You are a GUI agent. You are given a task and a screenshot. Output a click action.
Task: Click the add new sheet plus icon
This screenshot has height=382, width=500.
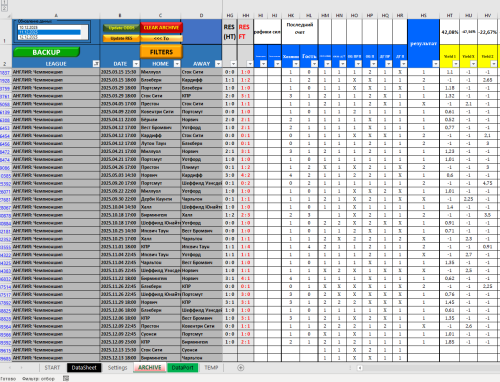[240, 368]
